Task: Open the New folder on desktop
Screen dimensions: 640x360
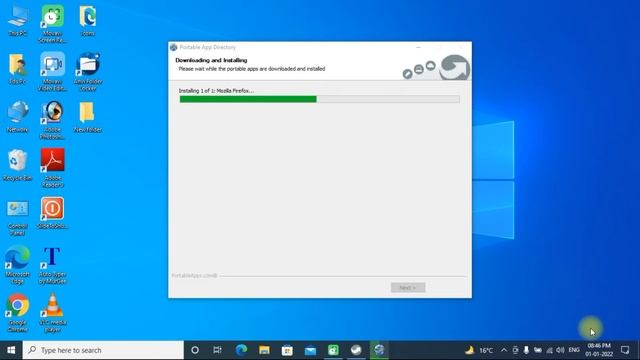Action: 88,117
